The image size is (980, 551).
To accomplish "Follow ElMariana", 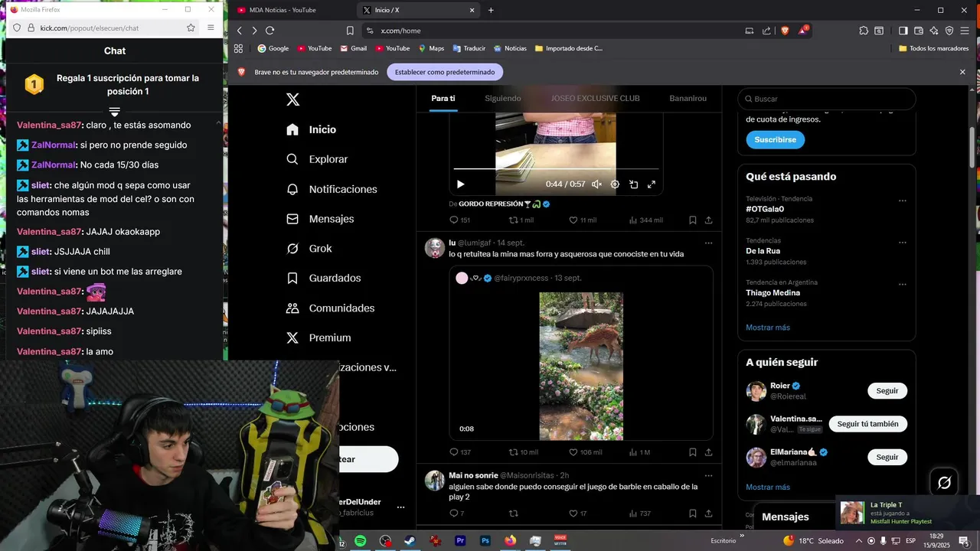I will (887, 457).
